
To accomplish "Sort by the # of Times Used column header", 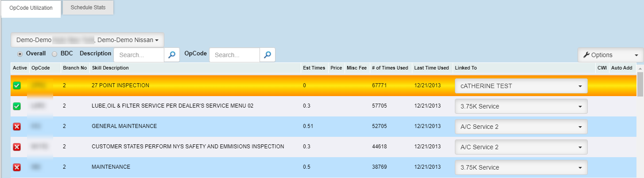I will coord(390,68).
